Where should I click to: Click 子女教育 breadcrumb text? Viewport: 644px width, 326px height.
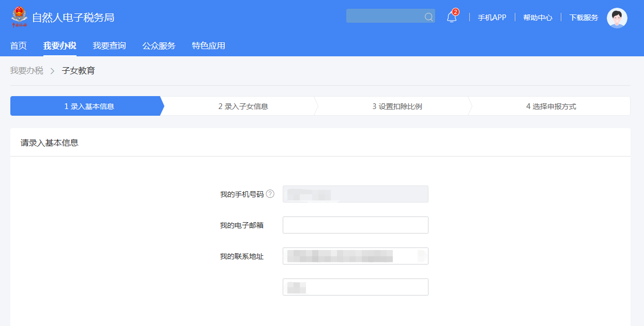pos(79,71)
